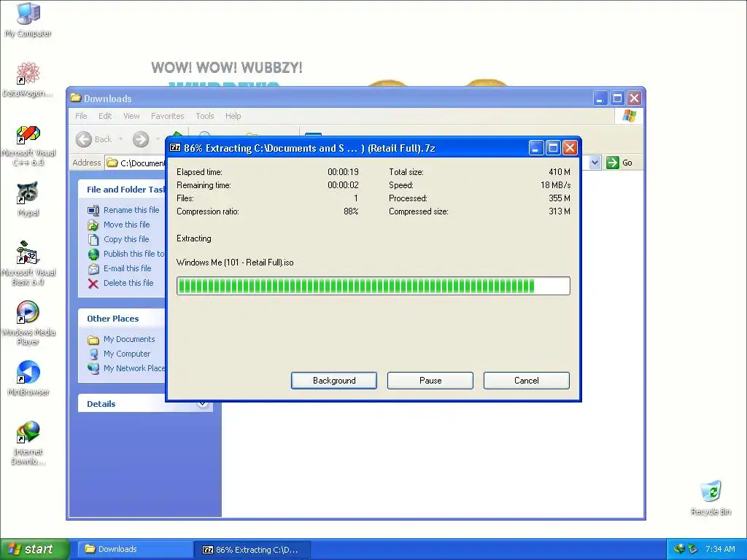The height and width of the screenshot is (560, 747).
Task: Click the Other Places header
Action: pyautogui.click(x=113, y=319)
